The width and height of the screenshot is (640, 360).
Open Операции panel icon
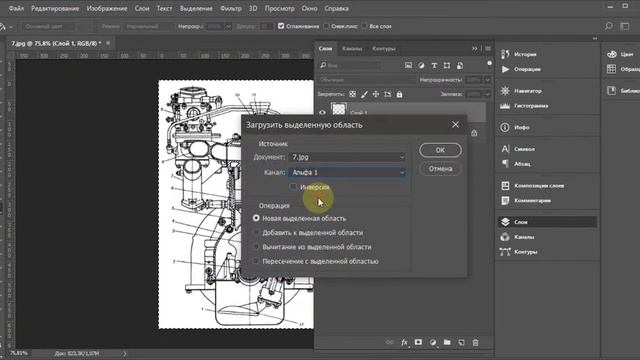pos(505,69)
